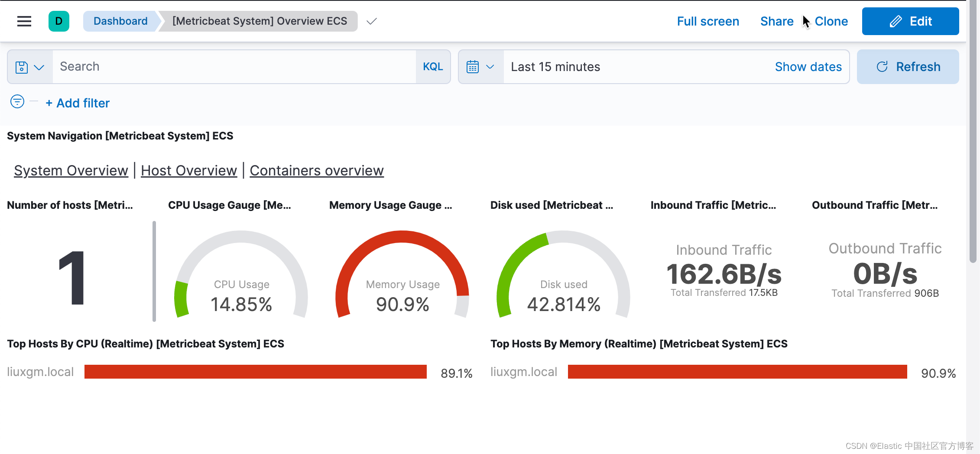Select the Metricbeat System Overview ECS breadcrumb
Image resolution: width=980 pixels, height=454 pixels.
coord(260,21)
